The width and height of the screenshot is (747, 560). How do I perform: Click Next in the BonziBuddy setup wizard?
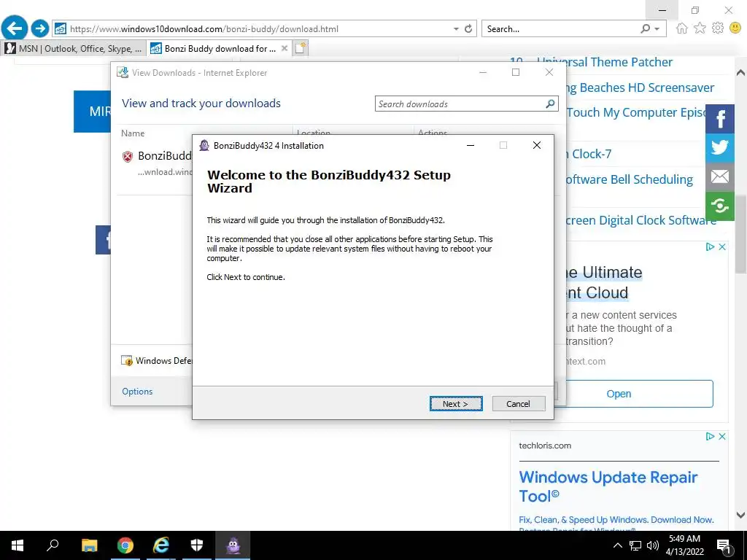pos(456,404)
